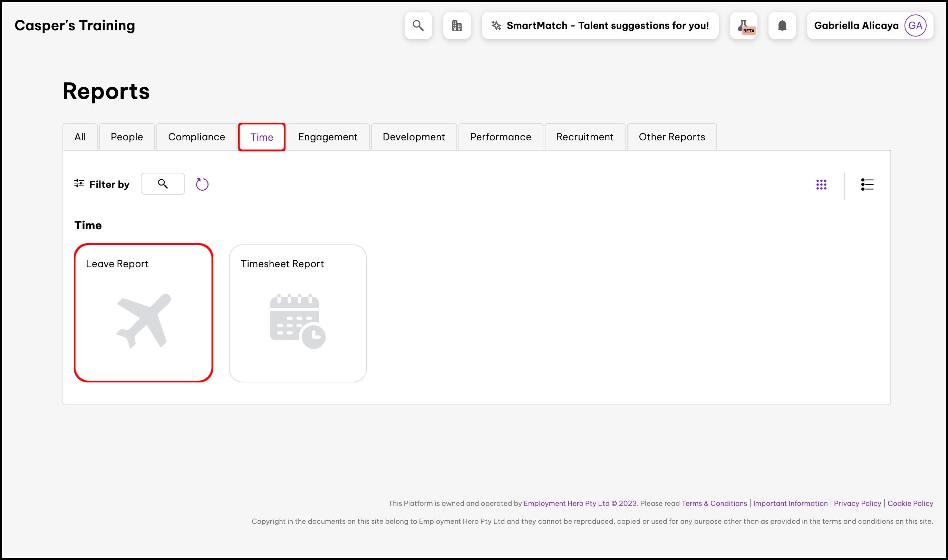Open the Timesheet Report card
Screen dimensions: 948x560
pos(298,313)
